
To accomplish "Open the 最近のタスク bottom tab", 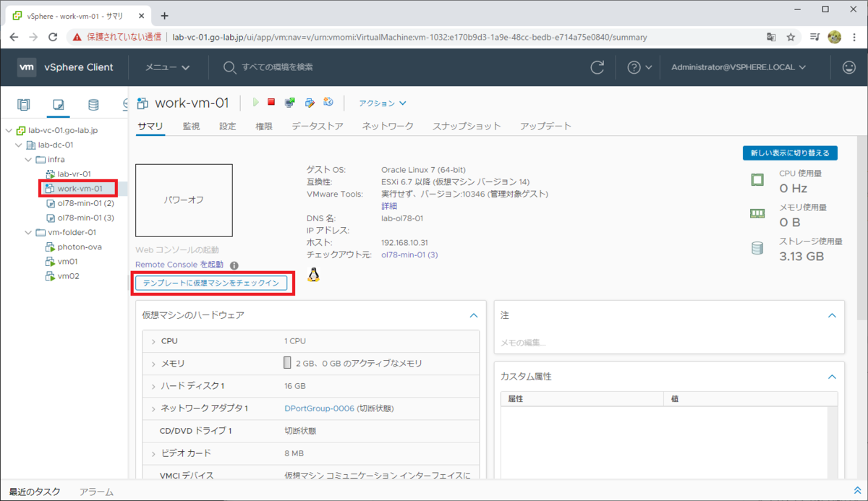I will (x=35, y=492).
